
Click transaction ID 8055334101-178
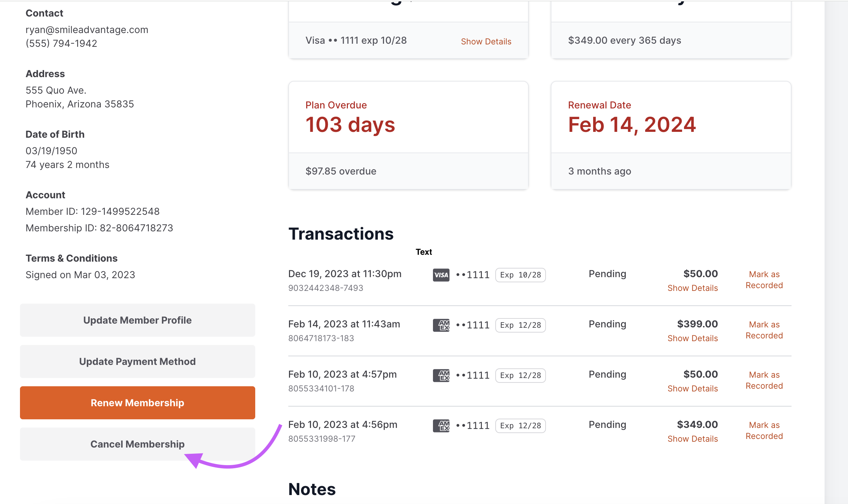pos(321,388)
